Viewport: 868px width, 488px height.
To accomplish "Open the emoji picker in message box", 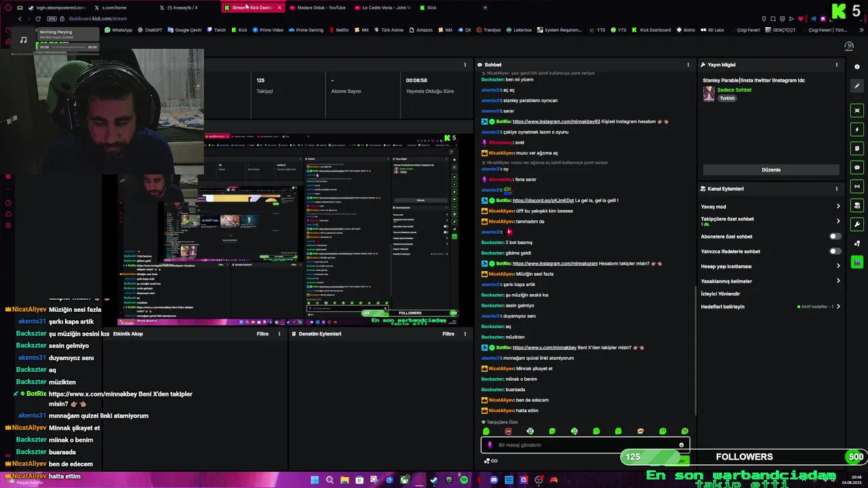I will [x=682, y=445].
